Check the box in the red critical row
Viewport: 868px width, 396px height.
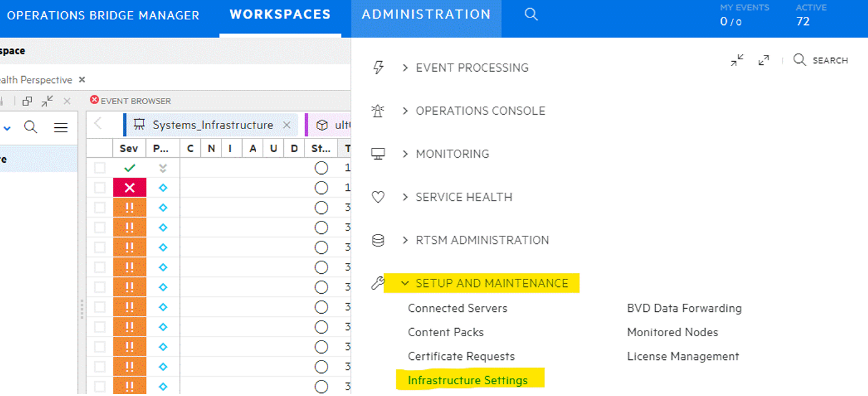coord(100,188)
